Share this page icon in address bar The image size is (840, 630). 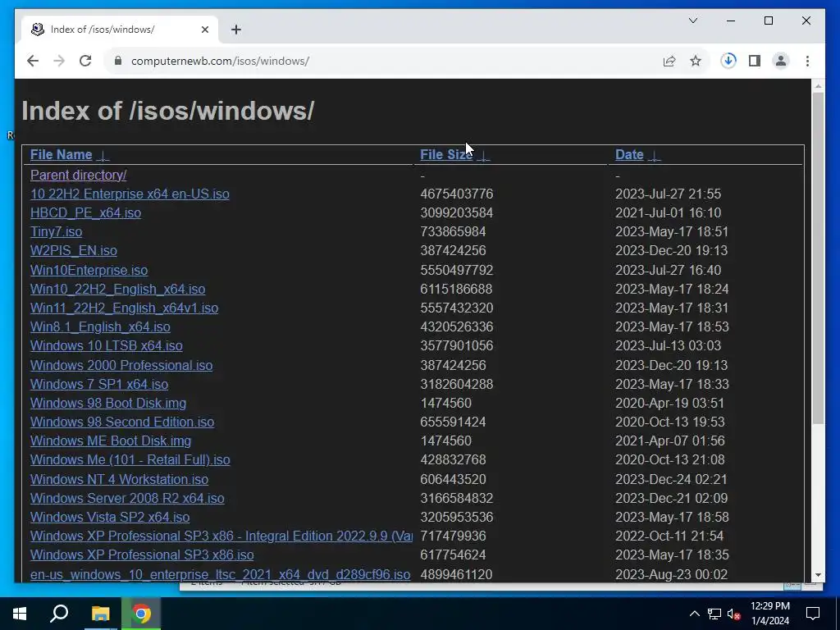pyautogui.click(x=669, y=61)
